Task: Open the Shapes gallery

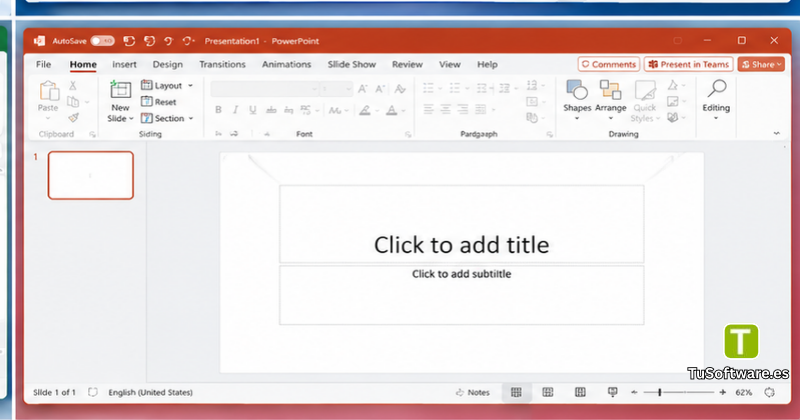Action: pyautogui.click(x=577, y=100)
